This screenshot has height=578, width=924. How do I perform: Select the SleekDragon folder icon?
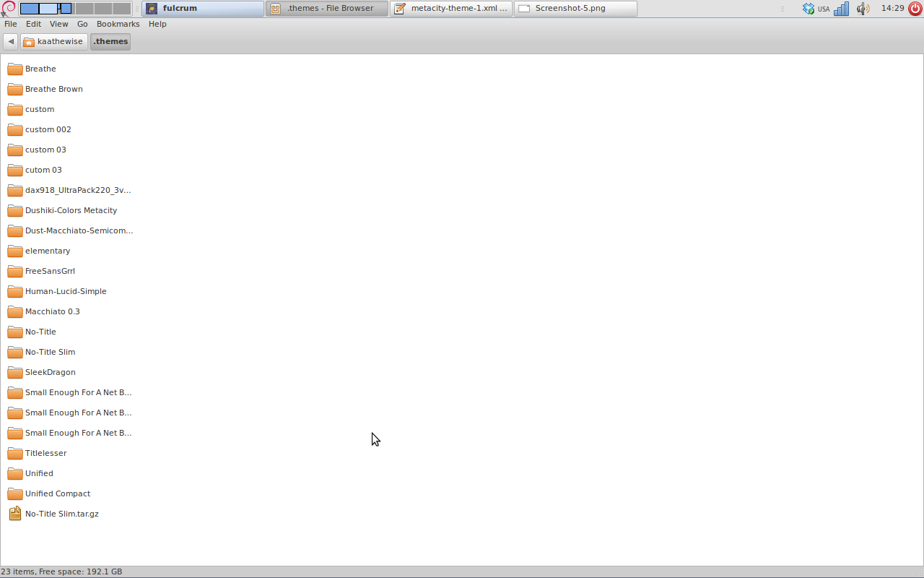pyautogui.click(x=15, y=372)
